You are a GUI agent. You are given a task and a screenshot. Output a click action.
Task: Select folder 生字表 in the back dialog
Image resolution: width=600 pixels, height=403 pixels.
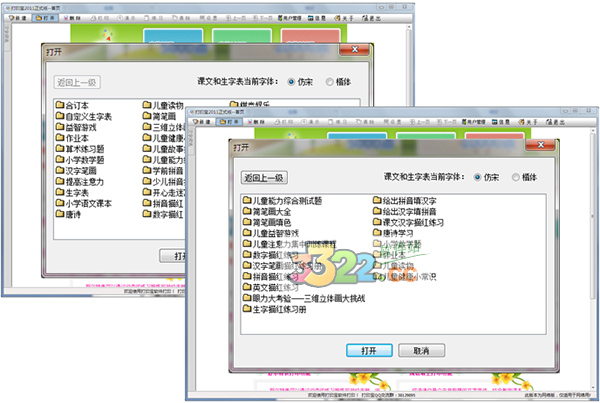[72, 193]
